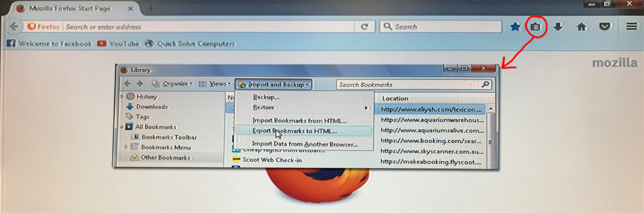Bookmark this page with the star icon

click(x=515, y=27)
